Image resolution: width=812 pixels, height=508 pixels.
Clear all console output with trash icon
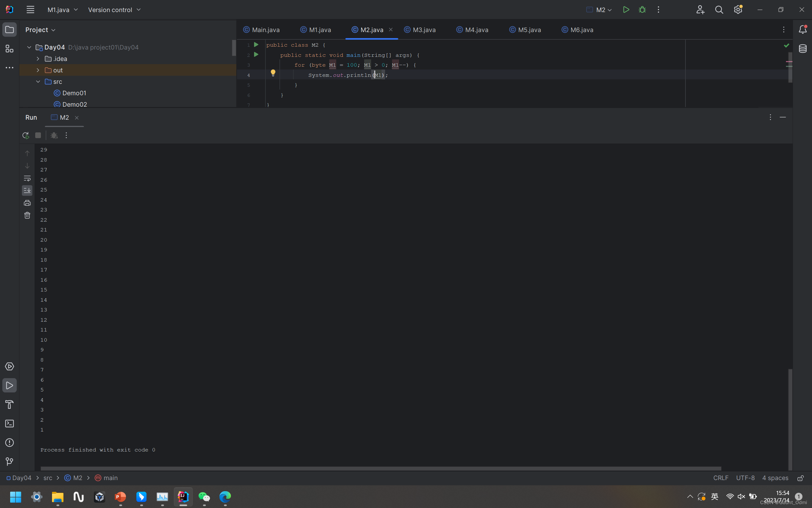[x=27, y=215]
